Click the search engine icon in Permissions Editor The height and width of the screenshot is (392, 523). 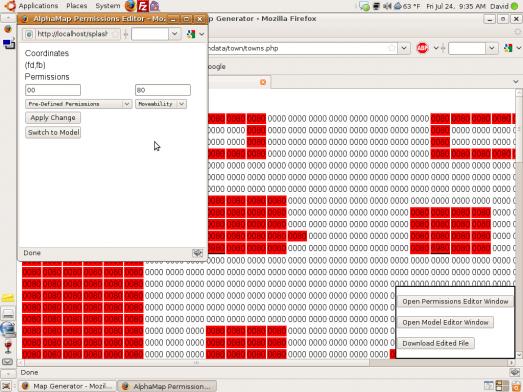[191, 34]
